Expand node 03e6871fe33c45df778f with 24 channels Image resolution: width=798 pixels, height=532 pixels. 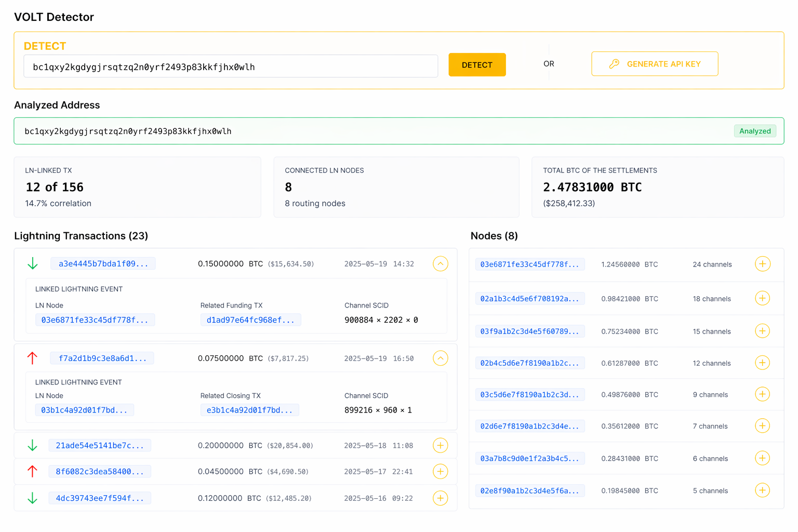tap(763, 264)
